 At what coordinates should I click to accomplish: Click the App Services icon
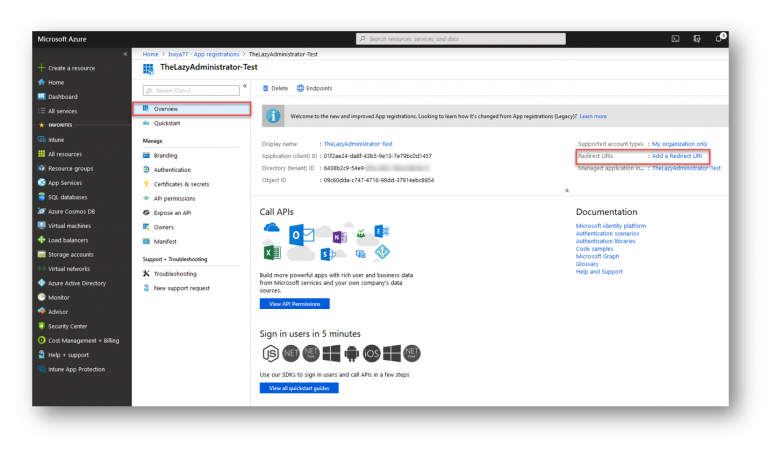coord(42,182)
